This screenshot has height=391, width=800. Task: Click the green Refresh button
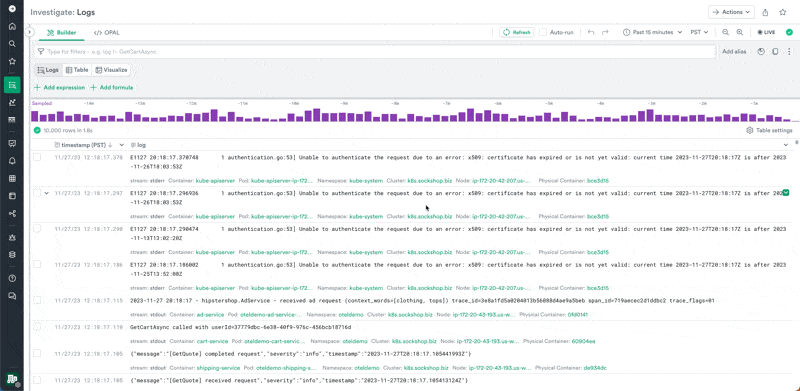pos(517,32)
